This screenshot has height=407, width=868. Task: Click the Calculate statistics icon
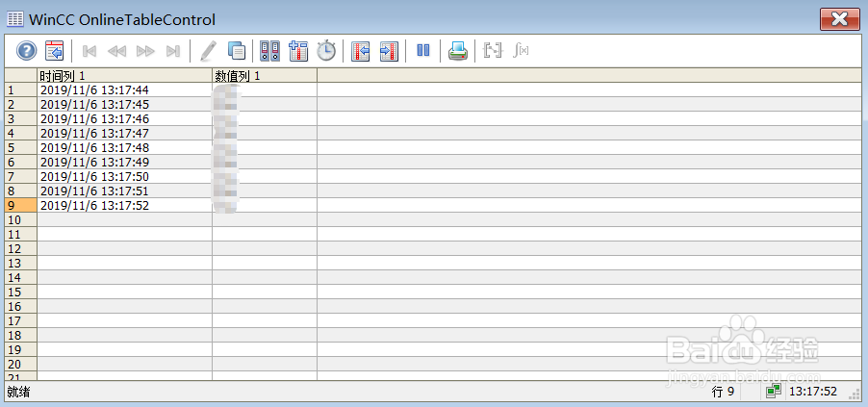coord(521,51)
